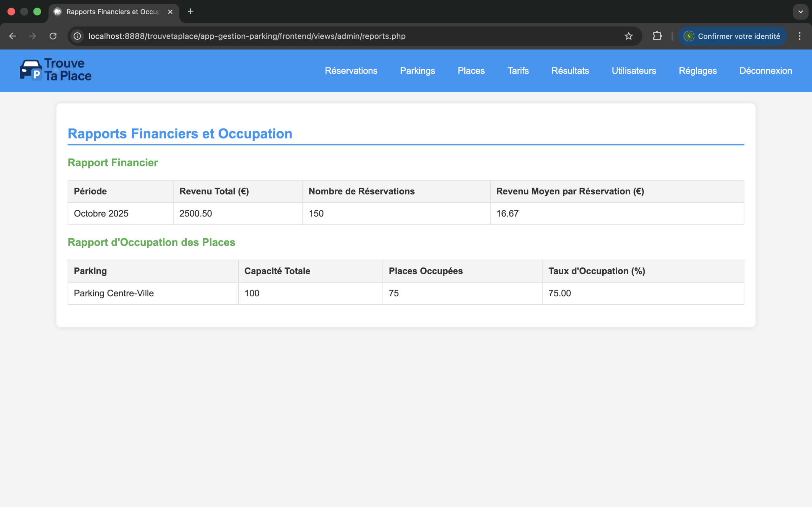Select Résultats in the navigation
This screenshot has width=812, height=507.
pyautogui.click(x=570, y=71)
